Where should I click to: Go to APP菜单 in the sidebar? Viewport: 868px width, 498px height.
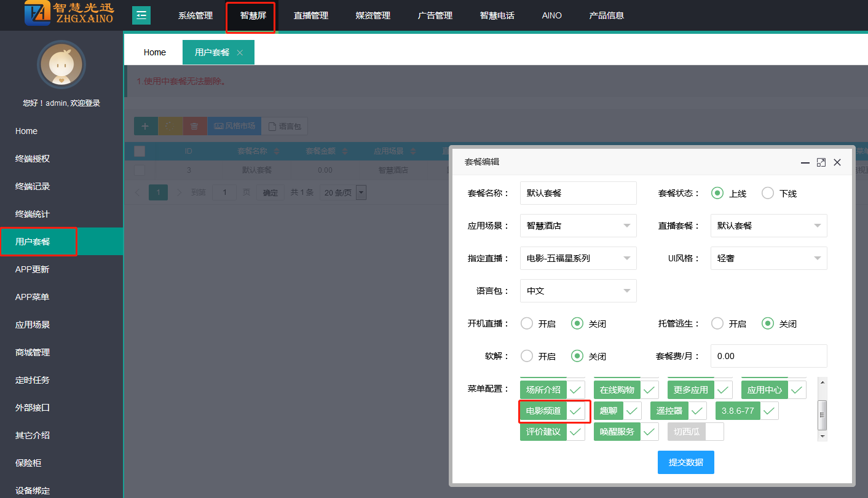click(x=33, y=297)
